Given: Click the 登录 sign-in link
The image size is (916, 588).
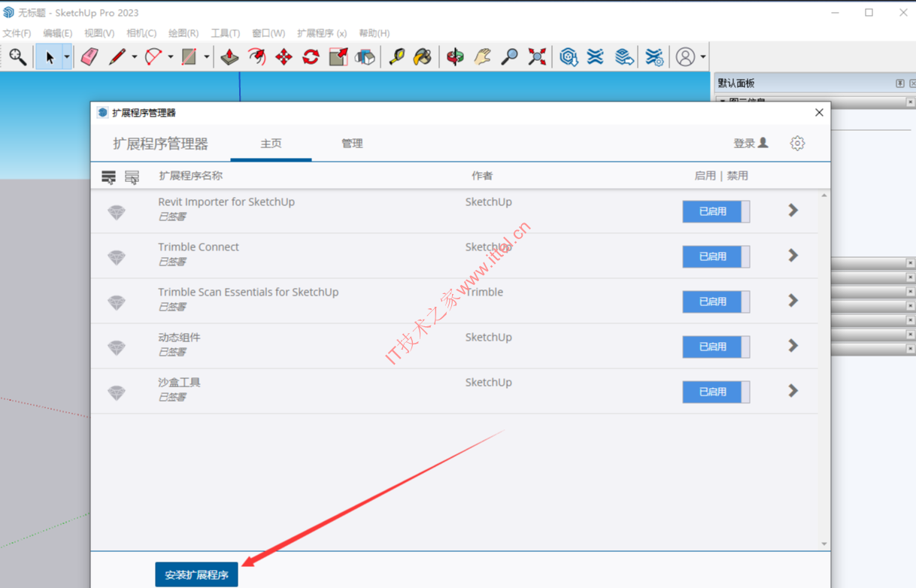Looking at the screenshot, I should click(751, 143).
